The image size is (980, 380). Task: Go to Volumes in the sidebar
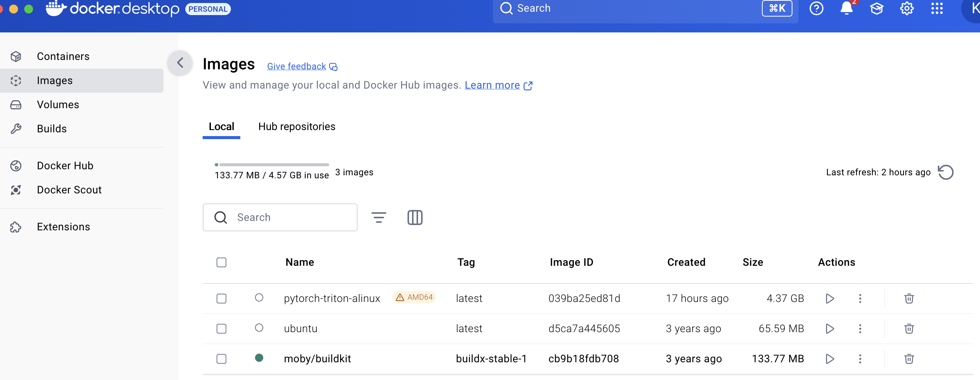pyautogui.click(x=58, y=105)
